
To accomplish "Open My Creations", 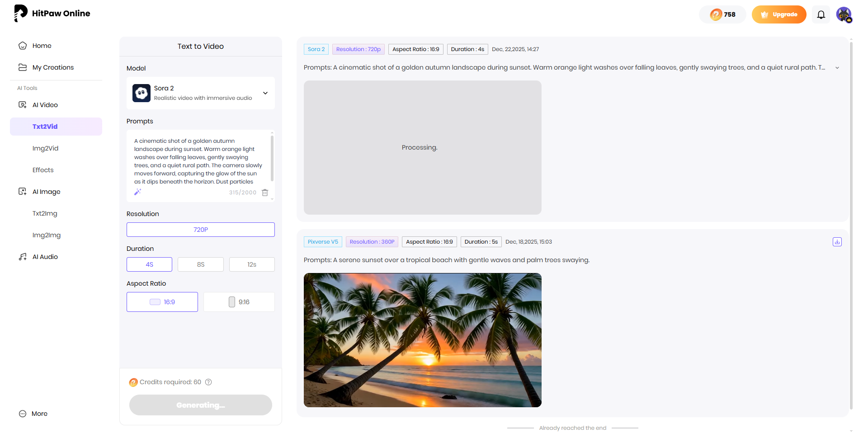I will point(53,67).
